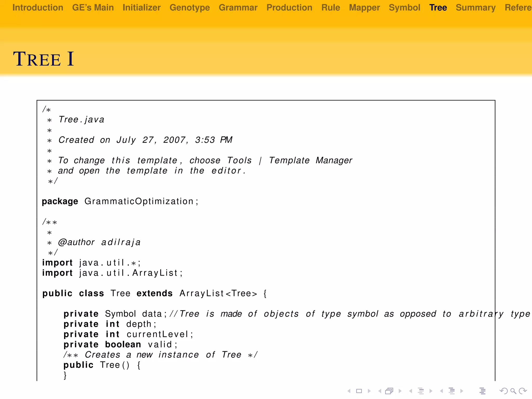Select the active Tree section
532x399 pixels.
[438, 8]
